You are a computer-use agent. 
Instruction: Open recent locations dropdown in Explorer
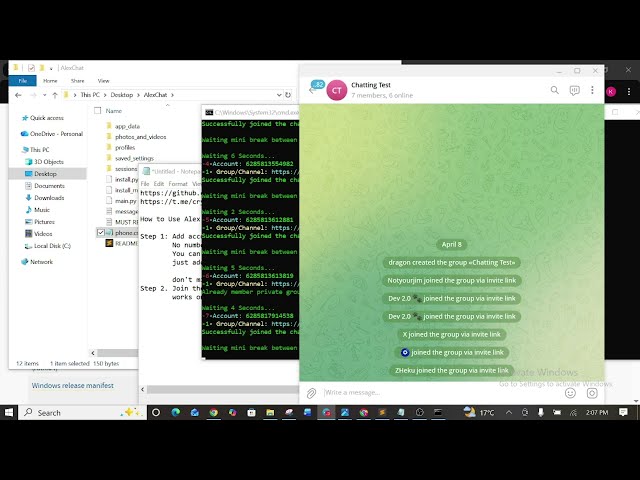coord(44,95)
